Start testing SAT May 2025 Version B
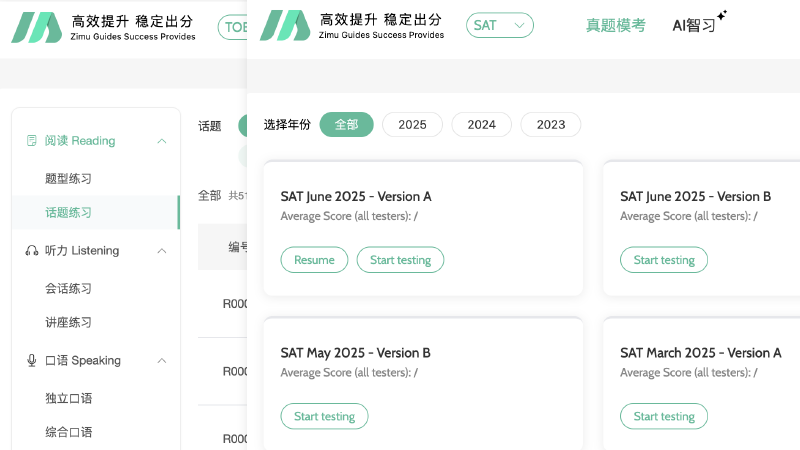 pyautogui.click(x=324, y=416)
